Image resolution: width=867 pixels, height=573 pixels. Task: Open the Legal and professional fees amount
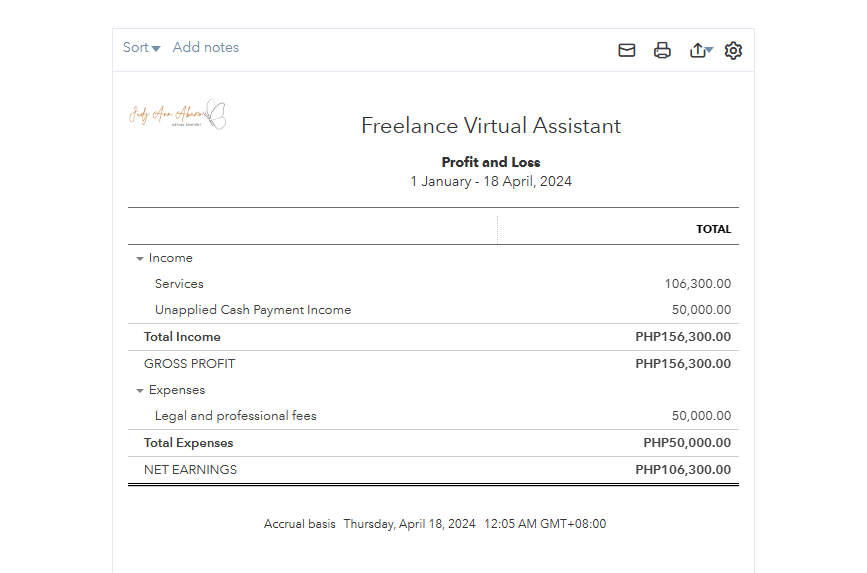coord(701,416)
